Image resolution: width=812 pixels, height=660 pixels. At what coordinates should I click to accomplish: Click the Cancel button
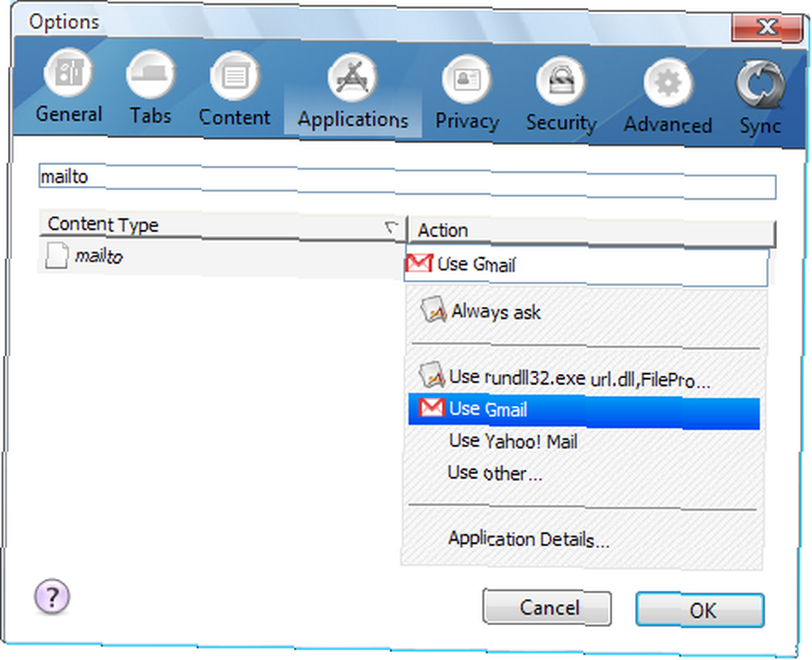[x=546, y=607]
